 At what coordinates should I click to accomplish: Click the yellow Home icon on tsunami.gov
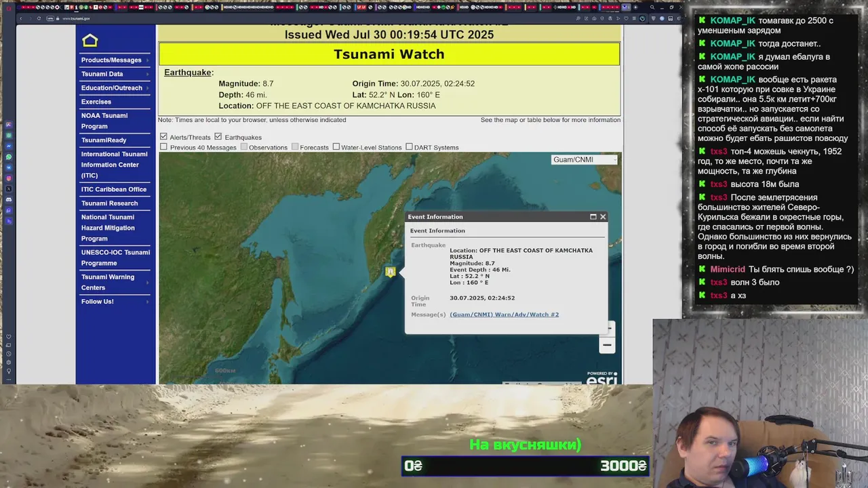point(90,41)
